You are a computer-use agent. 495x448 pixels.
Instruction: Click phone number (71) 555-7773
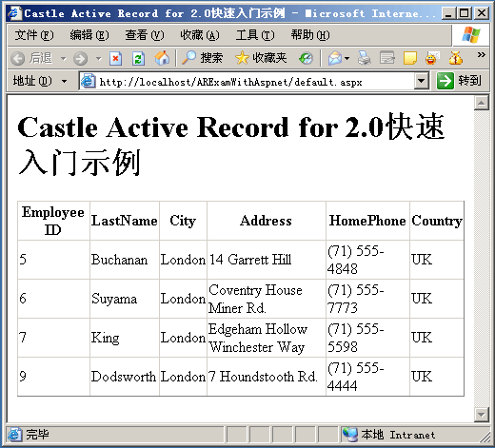[355, 299]
